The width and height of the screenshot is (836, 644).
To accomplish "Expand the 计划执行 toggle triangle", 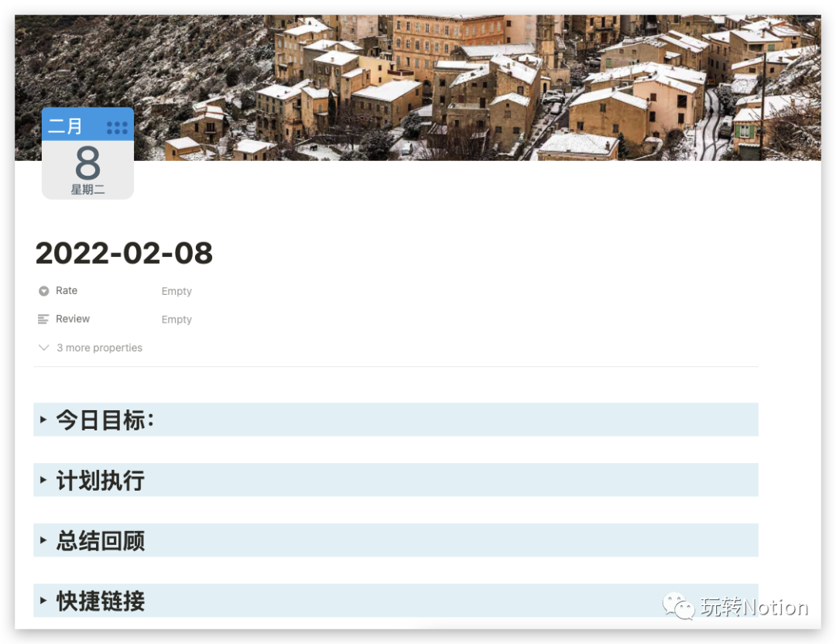I will click(x=43, y=480).
